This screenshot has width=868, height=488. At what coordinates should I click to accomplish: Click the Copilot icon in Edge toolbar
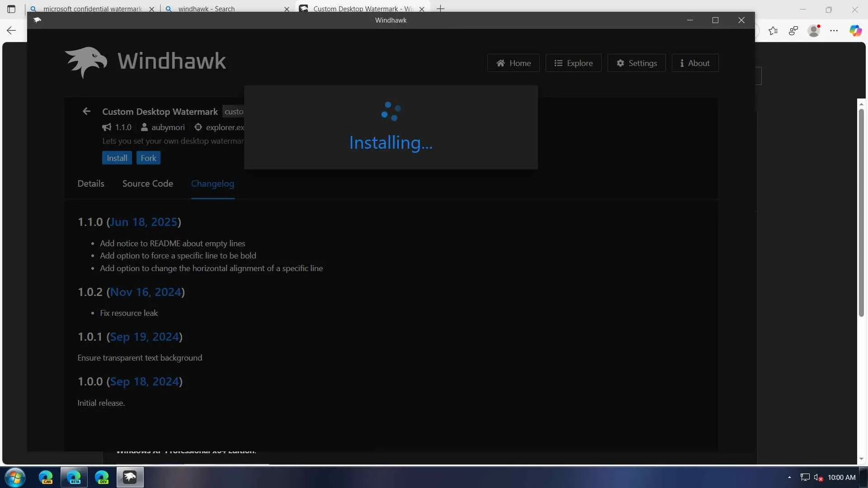click(x=855, y=31)
